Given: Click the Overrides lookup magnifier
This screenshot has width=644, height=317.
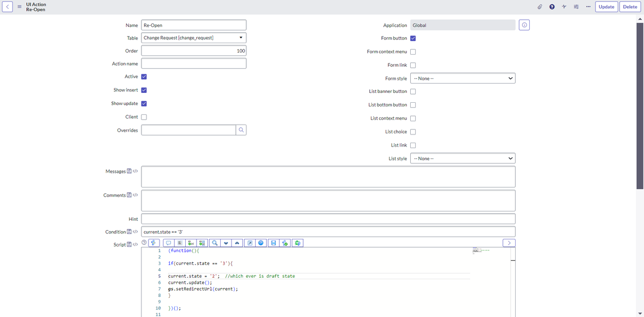Looking at the screenshot, I should tap(241, 130).
